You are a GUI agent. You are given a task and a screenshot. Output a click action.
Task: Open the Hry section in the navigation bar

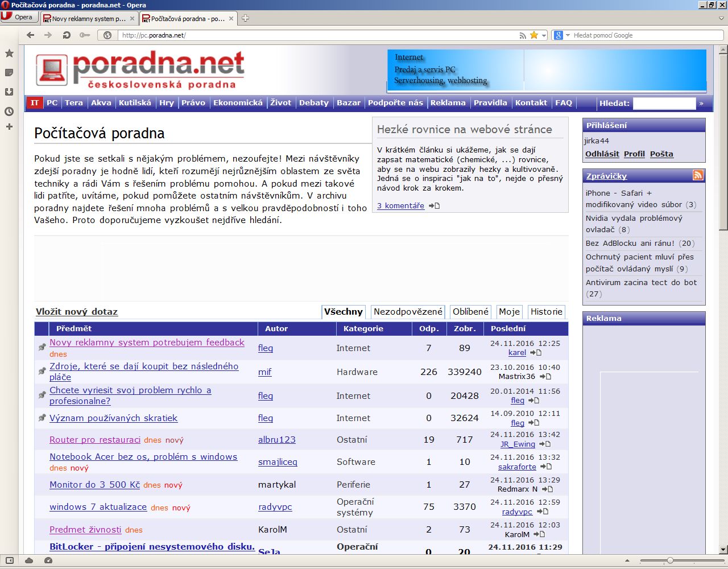click(167, 103)
